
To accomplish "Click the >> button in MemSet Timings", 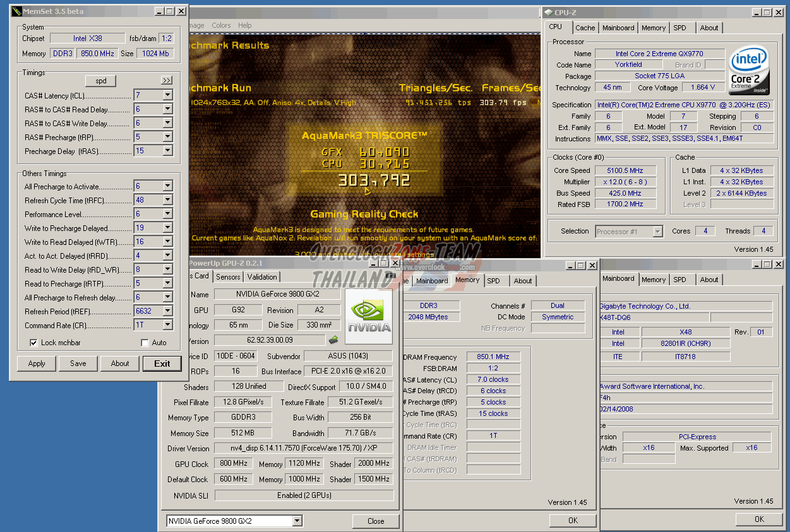I will pyautogui.click(x=166, y=80).
